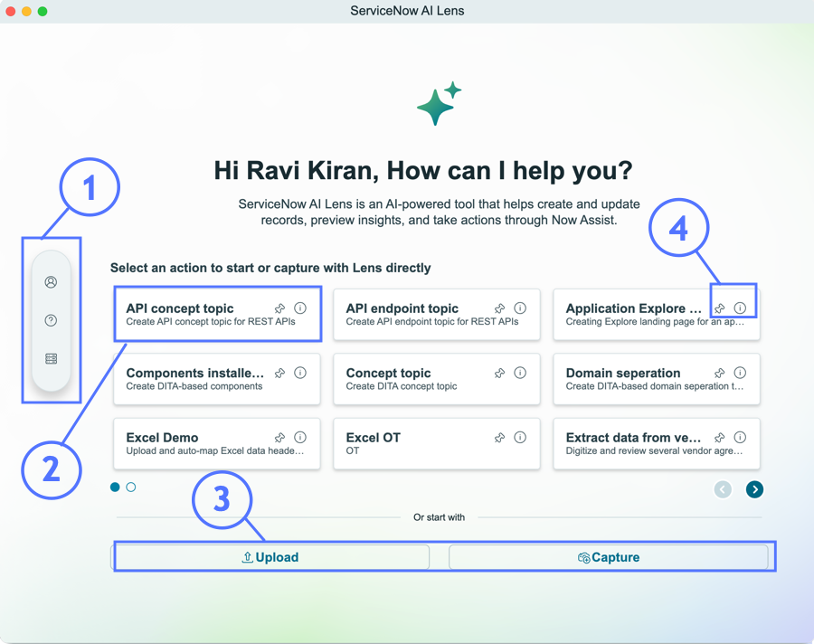Click the Upload button
Image resolution: width=814 pixels, height=644 pixels.
coord(270,557)
